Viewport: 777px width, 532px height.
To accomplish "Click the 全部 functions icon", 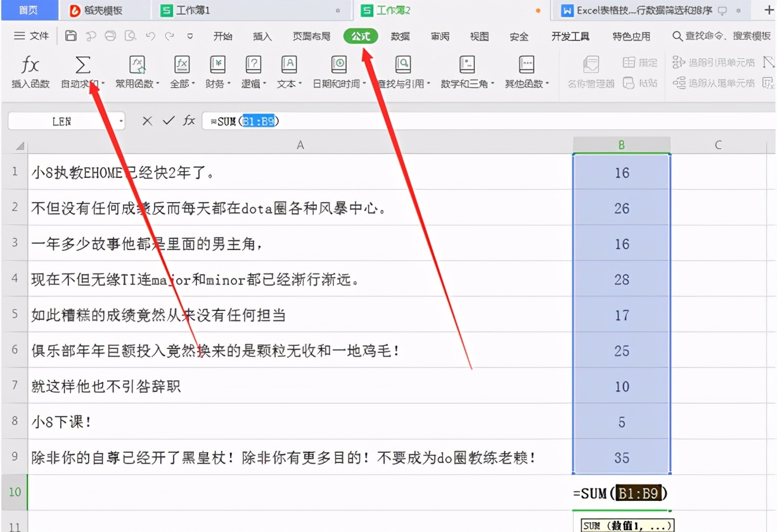I will [182, 64].
